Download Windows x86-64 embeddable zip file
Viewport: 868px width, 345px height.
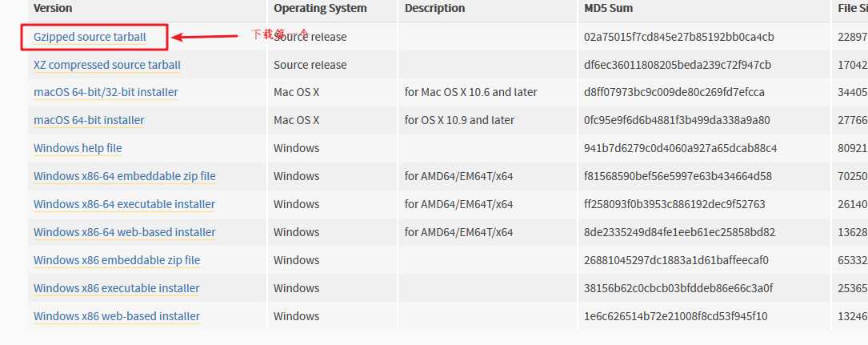click(125, 176)
